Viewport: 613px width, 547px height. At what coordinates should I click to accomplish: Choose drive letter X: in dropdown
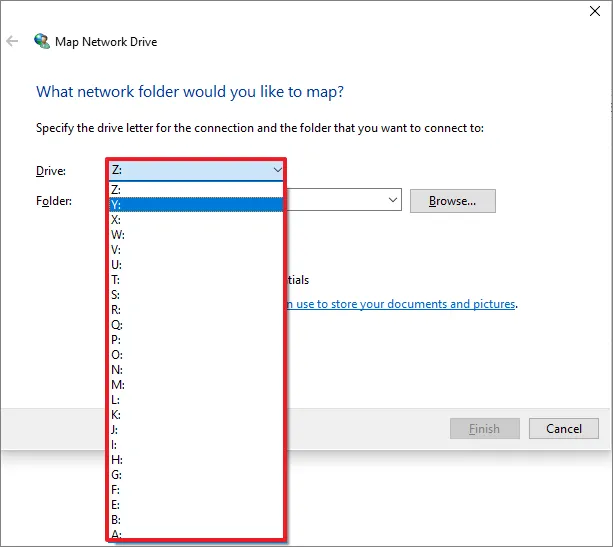coord(195,219)
